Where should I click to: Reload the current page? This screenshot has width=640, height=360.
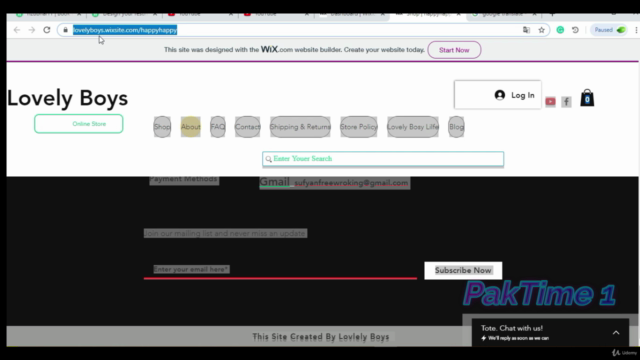pos(47,30)
